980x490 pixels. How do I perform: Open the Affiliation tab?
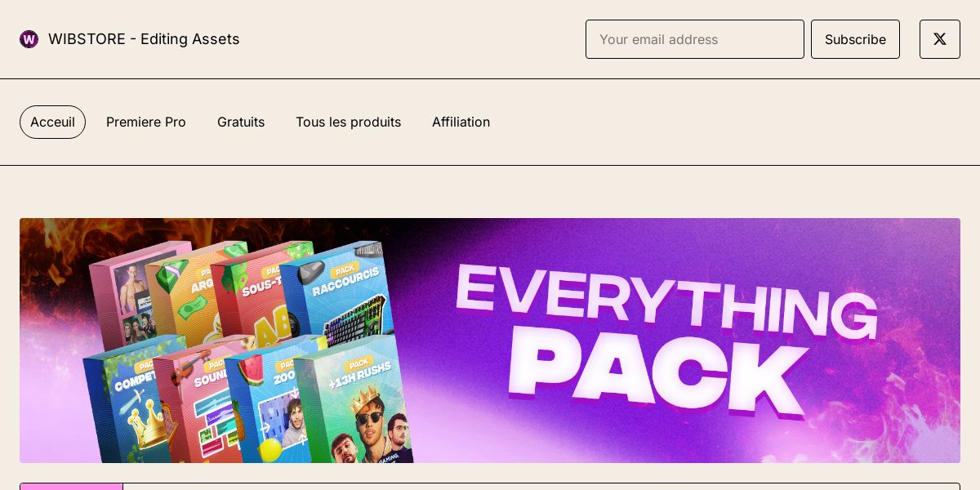[461, 122]
